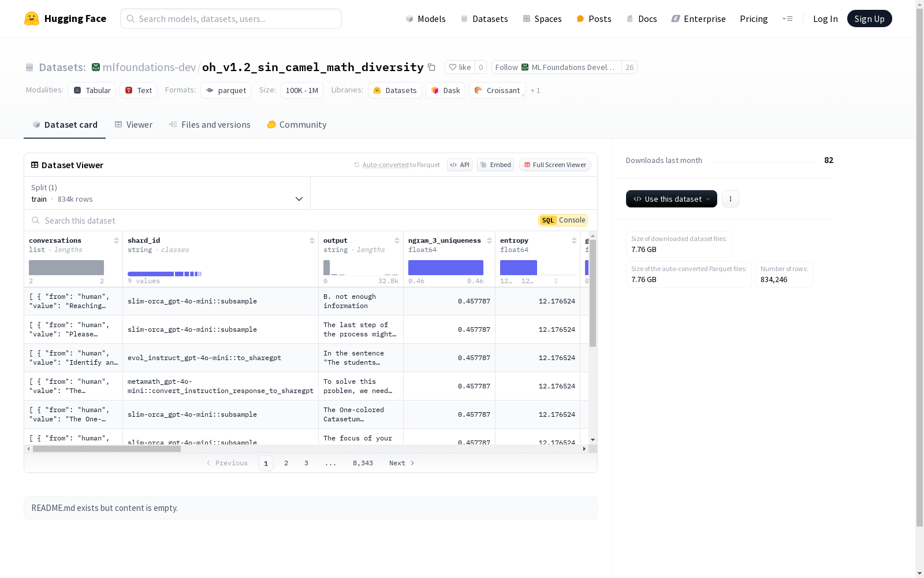Click the Text modality tag

[139, 90]
